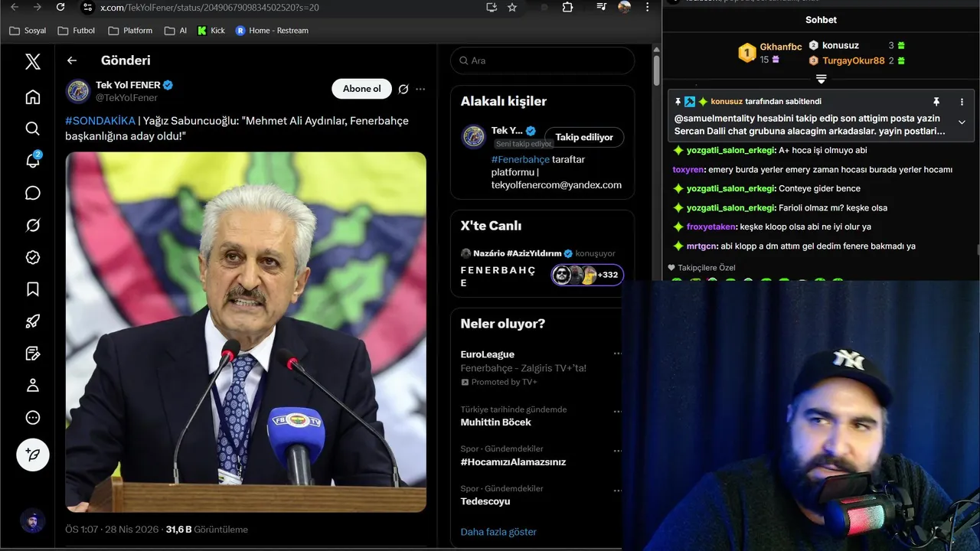Open the Explore magnifier icon in sidebar
The image size is (980, 551).
32,129
